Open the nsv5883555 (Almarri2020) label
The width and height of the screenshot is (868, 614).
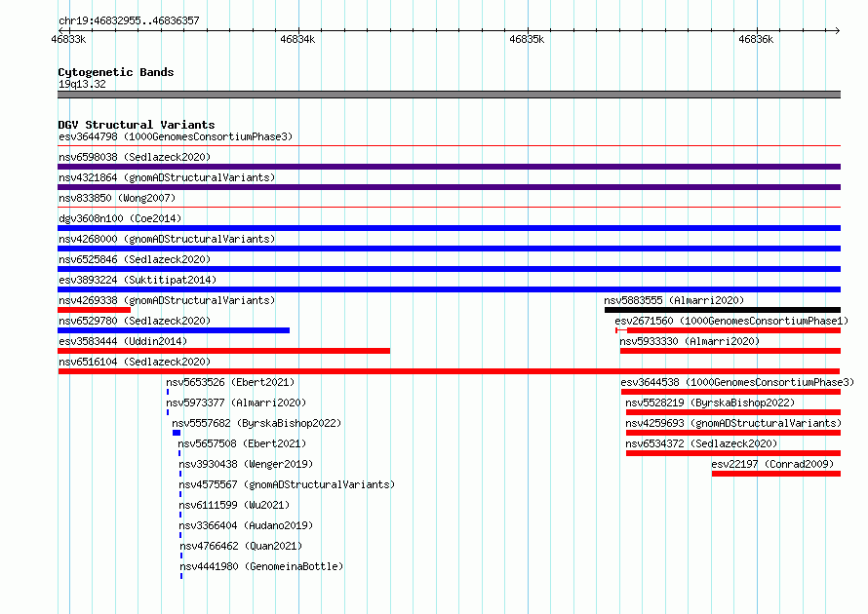click(x=674, y=300)
